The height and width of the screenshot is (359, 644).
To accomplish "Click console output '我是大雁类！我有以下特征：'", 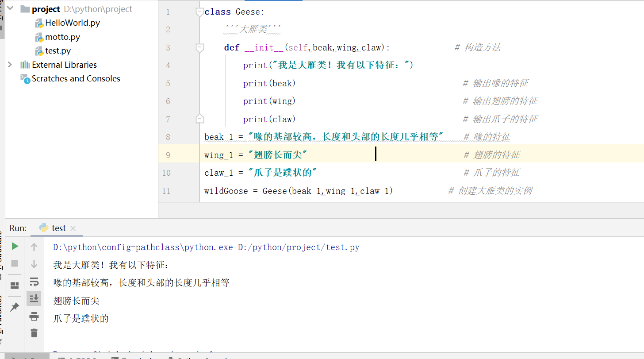I will [x=111, y=265].
